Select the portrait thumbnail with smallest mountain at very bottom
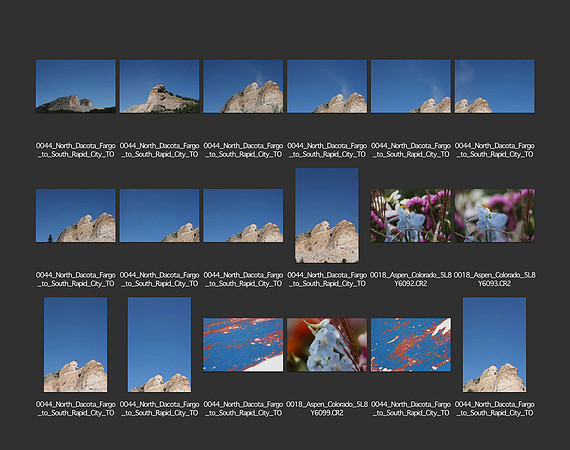 click(159, 345)
